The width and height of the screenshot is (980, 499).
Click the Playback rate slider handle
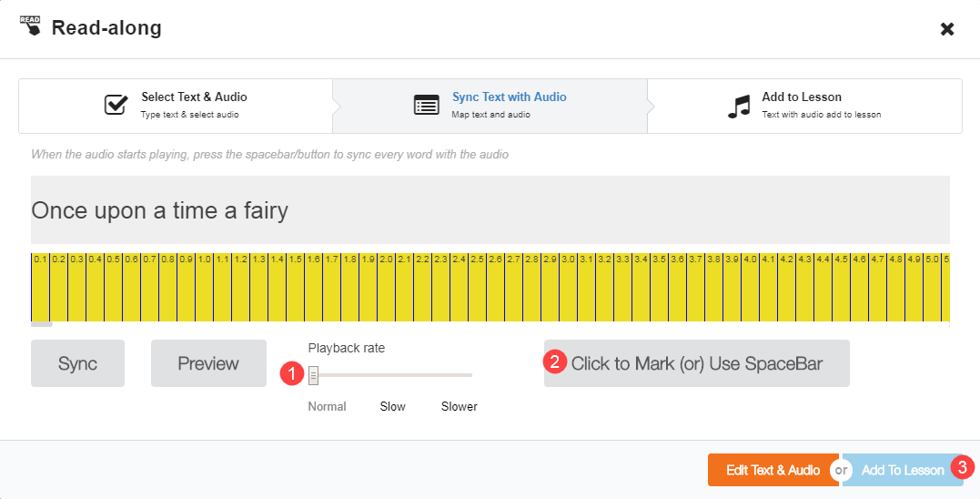[313, 374]
